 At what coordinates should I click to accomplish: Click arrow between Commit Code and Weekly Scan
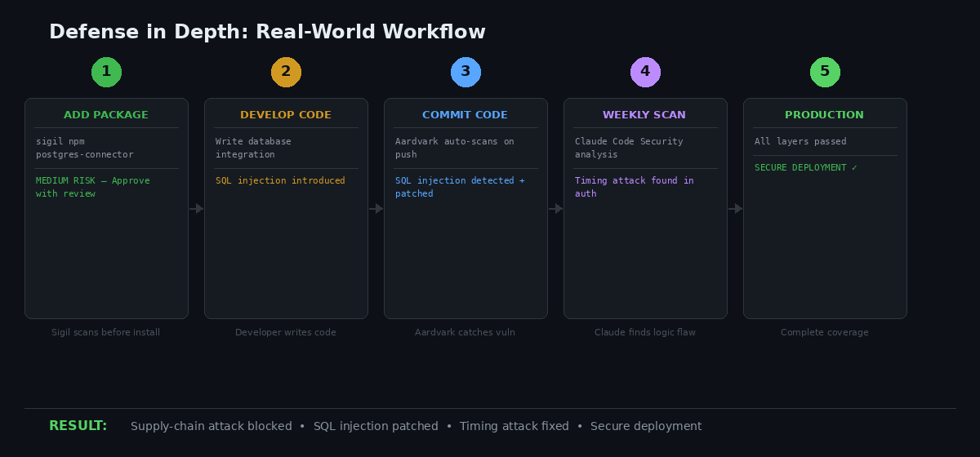point(556,209)
